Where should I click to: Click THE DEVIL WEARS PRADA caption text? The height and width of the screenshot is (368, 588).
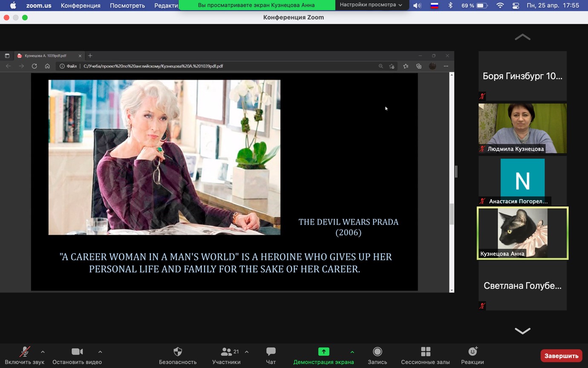click(349, 227)
